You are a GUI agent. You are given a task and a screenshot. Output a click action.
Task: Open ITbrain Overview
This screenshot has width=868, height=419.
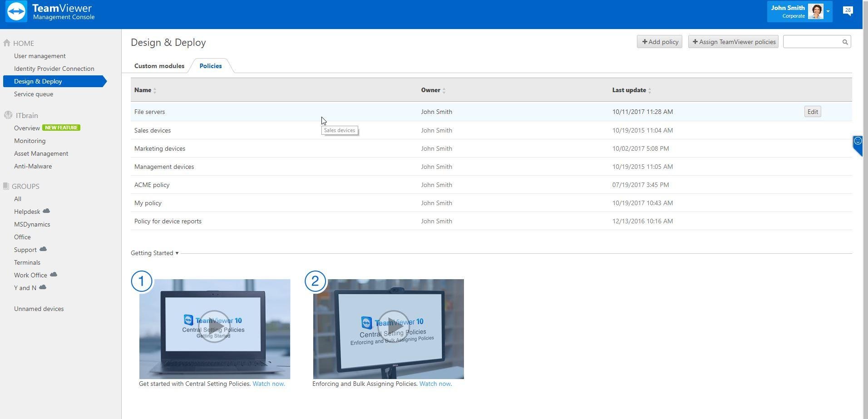click(27, 128)
